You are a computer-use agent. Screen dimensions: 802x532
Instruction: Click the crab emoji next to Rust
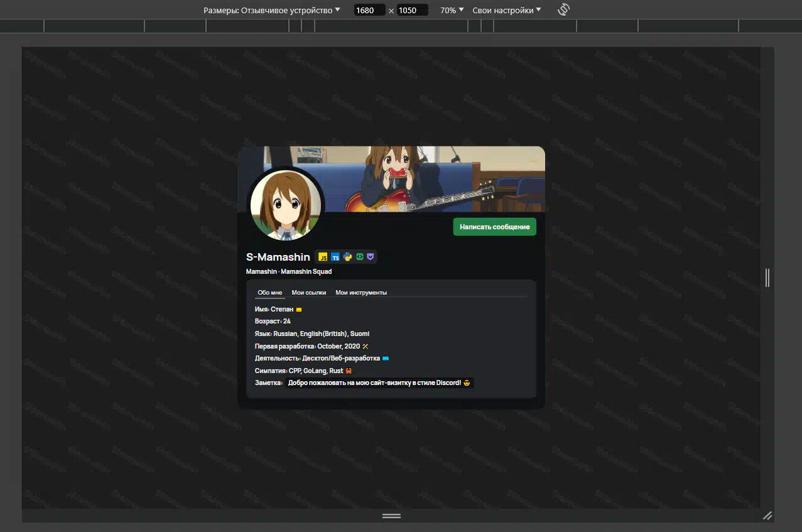click(349, 371)
